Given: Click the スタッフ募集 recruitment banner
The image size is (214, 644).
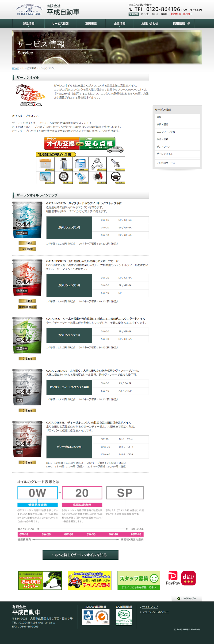Looking at the screenshot, I should click(139, 580).
